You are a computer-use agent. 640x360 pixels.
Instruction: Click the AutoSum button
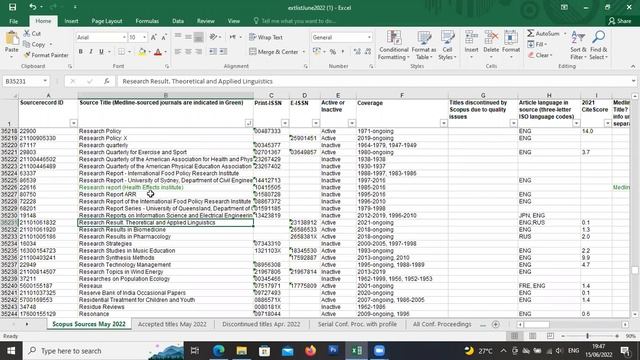click(543, 33)
